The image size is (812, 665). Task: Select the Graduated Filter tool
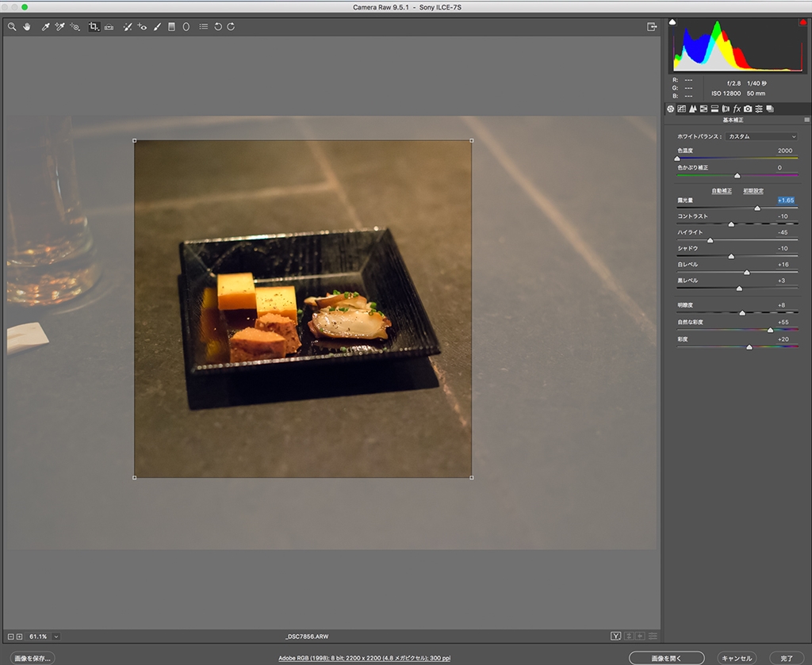click(x=171, y=26)
